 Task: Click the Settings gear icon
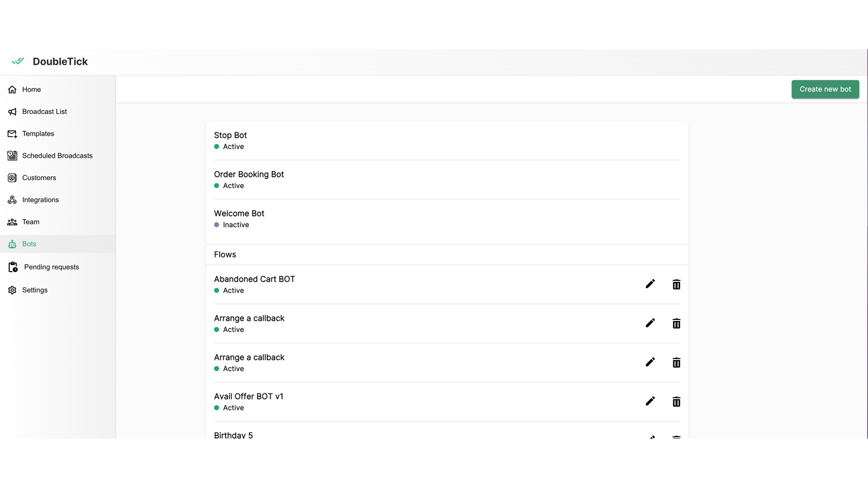point(12,290)
